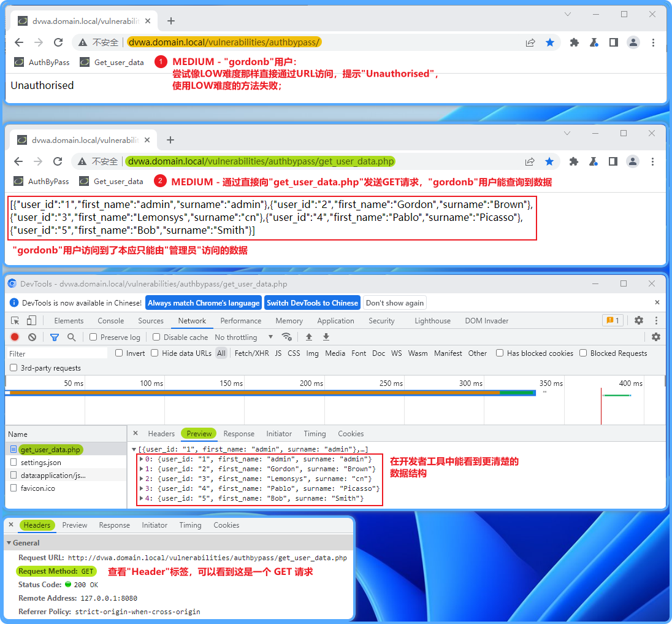Click the record network log button in DevTools
Image resolution: width=672 pixels, height=624 pixels.
click(15, 337)
